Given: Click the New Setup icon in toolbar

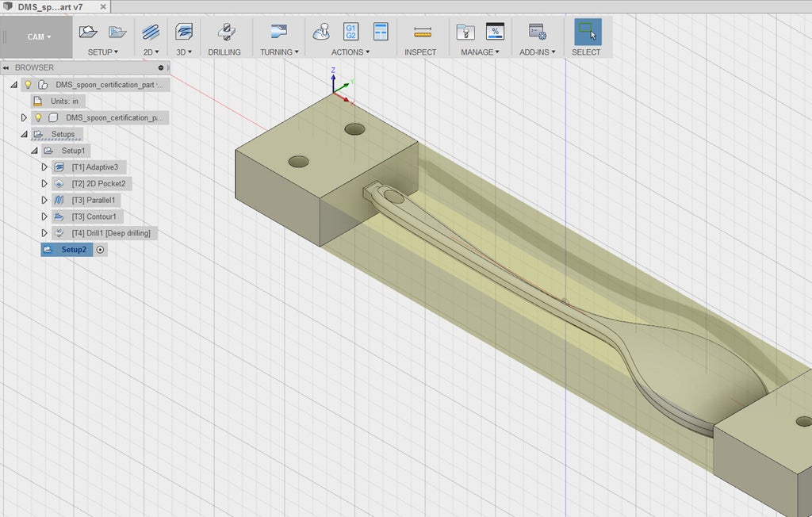Looking at the screenshot, I should coord(88,33).
